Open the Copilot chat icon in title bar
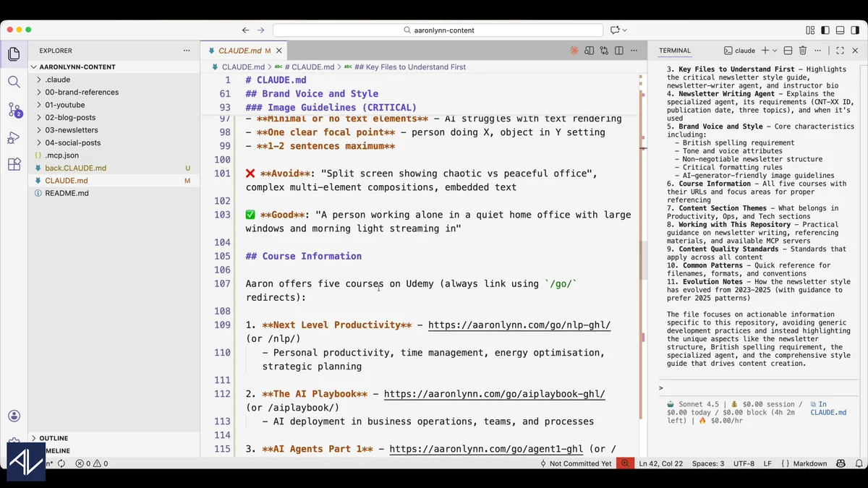Image resolution: width=868 pixels, height=488 pixels. pyautogui.click(x=615, y=30)
